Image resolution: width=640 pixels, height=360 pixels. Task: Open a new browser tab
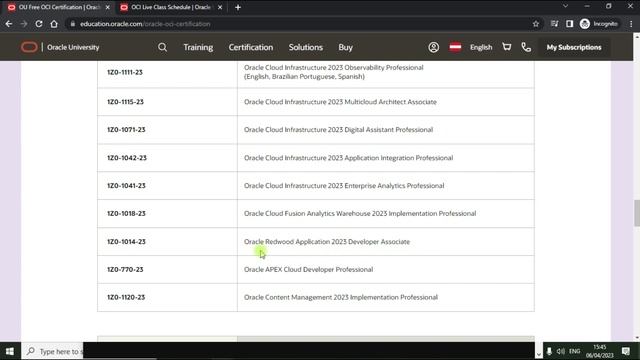238,7
